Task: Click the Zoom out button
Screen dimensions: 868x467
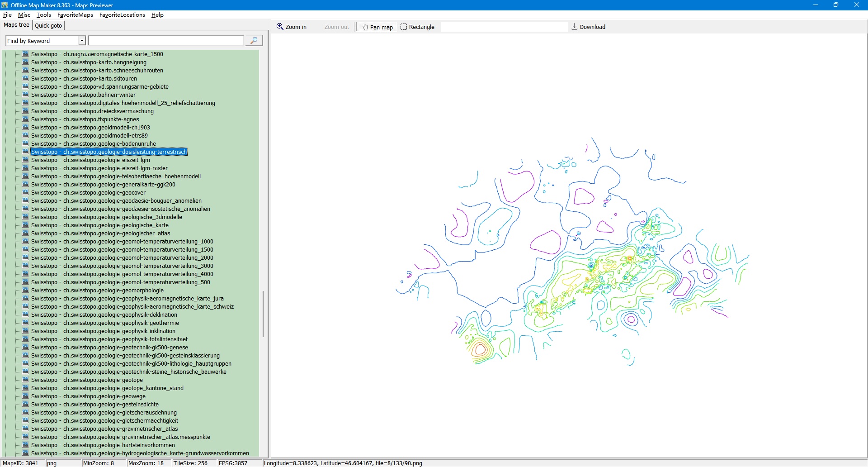Action: tap(336, 27)
